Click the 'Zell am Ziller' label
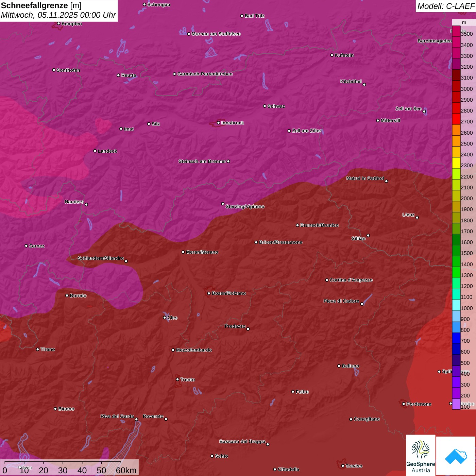The width and height of the screenshot is (476, 476). tap(307, 131)
